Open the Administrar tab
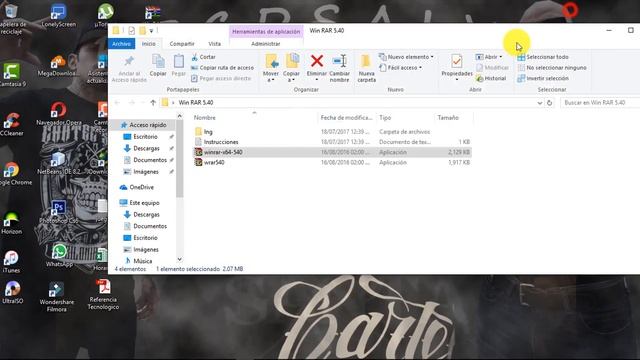The height and width of the screenshot is (360, 640). (266, 44)
